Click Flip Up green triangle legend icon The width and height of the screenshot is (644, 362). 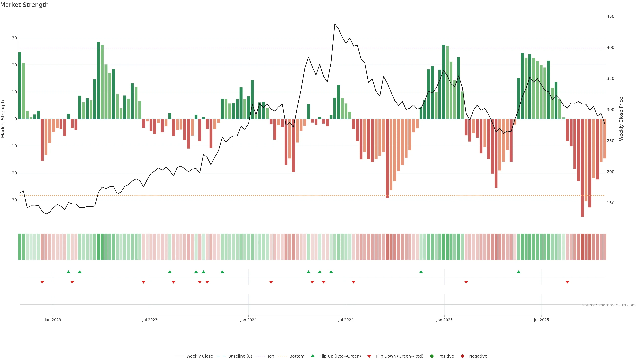coord(312,356)
